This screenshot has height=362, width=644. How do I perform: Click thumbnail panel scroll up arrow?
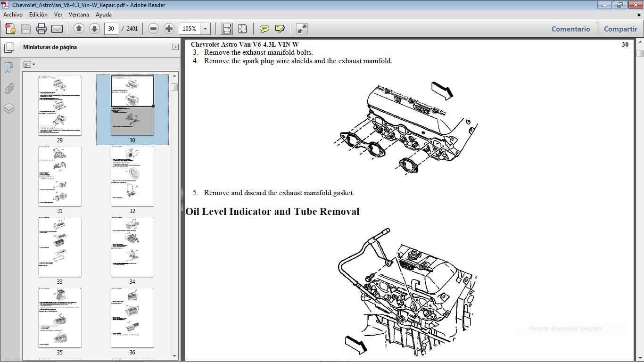pyautogui.click(x=174, y=75)
